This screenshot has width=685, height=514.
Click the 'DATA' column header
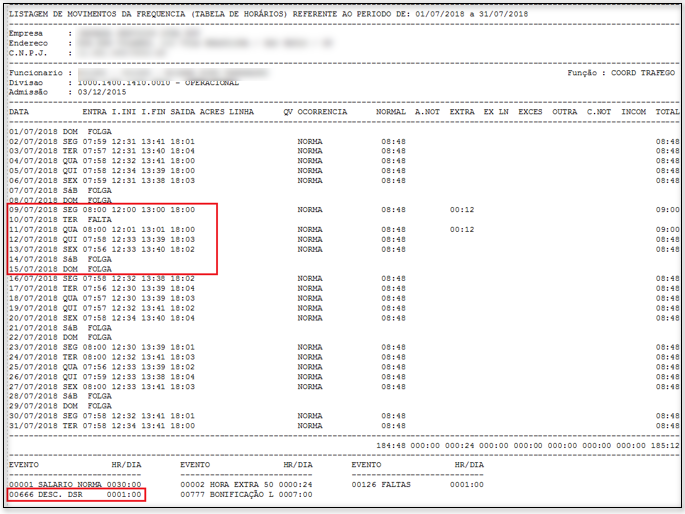click(19, 112)
